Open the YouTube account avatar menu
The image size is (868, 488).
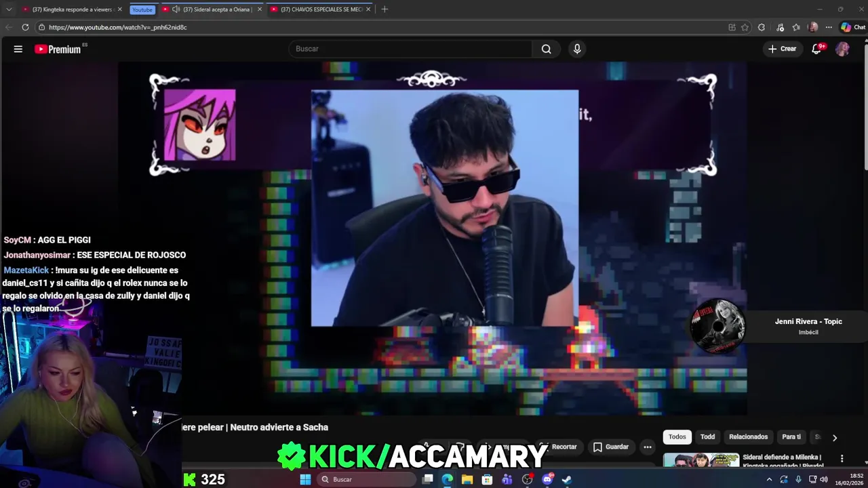(x=842, y=49)
